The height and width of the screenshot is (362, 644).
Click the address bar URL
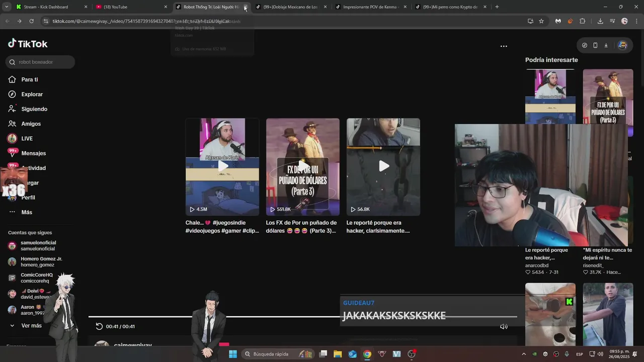coord(141,21)
